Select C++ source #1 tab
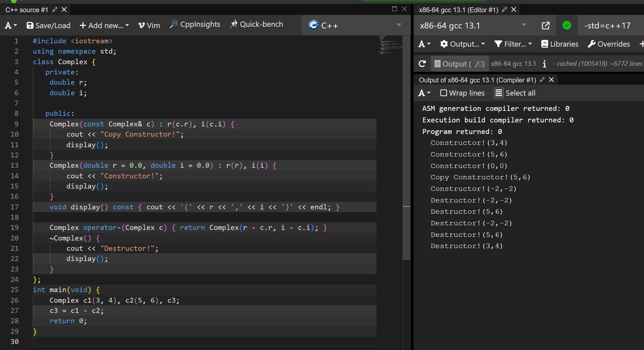 tap(27, 10)
